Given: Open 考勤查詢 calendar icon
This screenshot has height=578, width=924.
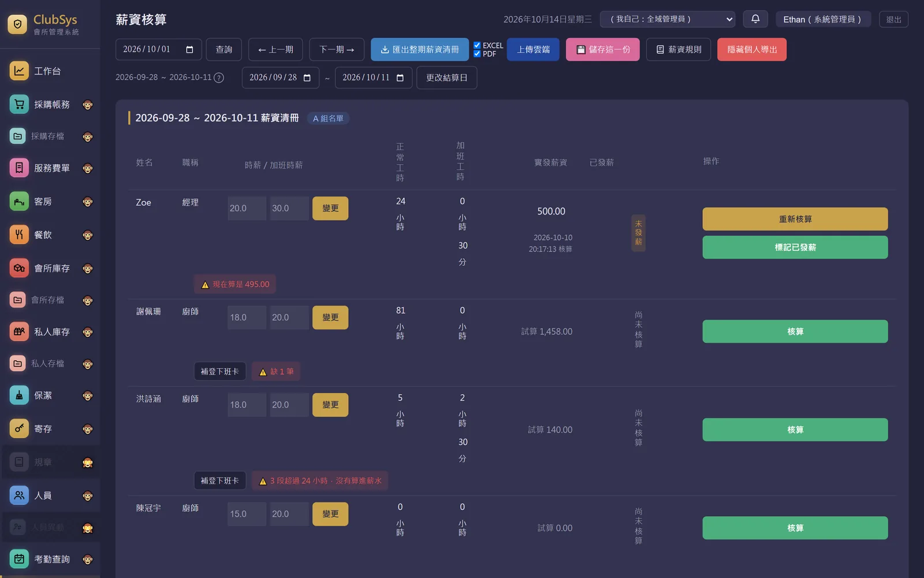Looking at the screenshot, I should coord(19,559).
